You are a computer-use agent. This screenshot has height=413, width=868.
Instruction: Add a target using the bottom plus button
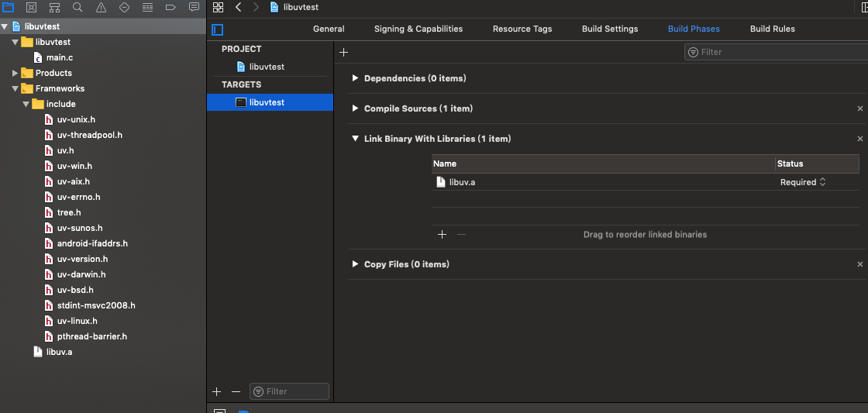tap(216, 391)
